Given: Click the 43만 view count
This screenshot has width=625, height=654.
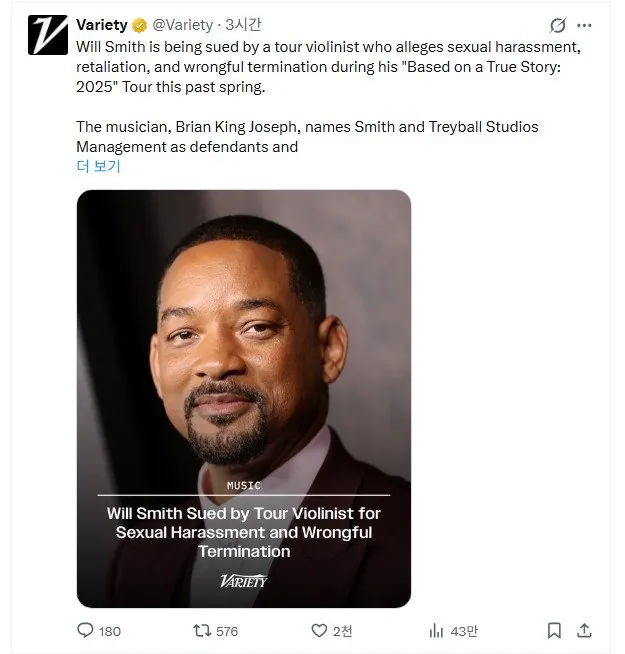Looking at the screenshot, I should click(x=464, y=630).
